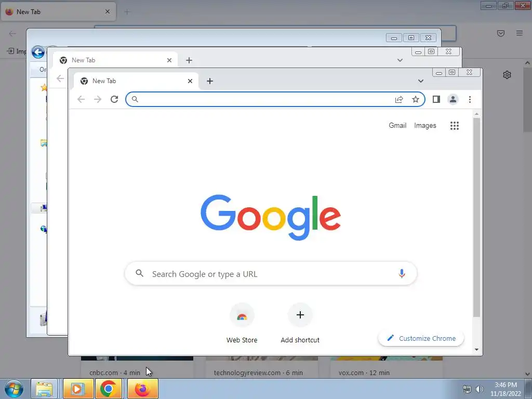Maximize the front Chrome window
Image resolution: width=532 pixels, height=399 pixels.
[x=452, y=72]
